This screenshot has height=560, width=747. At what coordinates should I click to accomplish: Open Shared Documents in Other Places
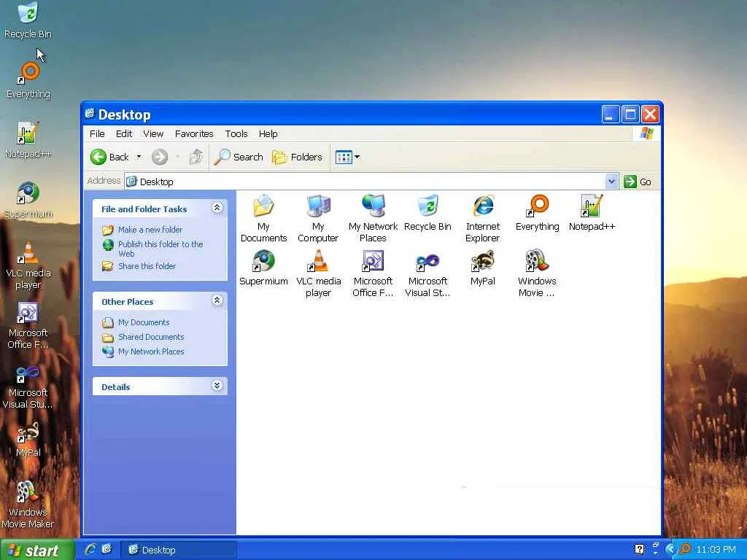point(151,337)
